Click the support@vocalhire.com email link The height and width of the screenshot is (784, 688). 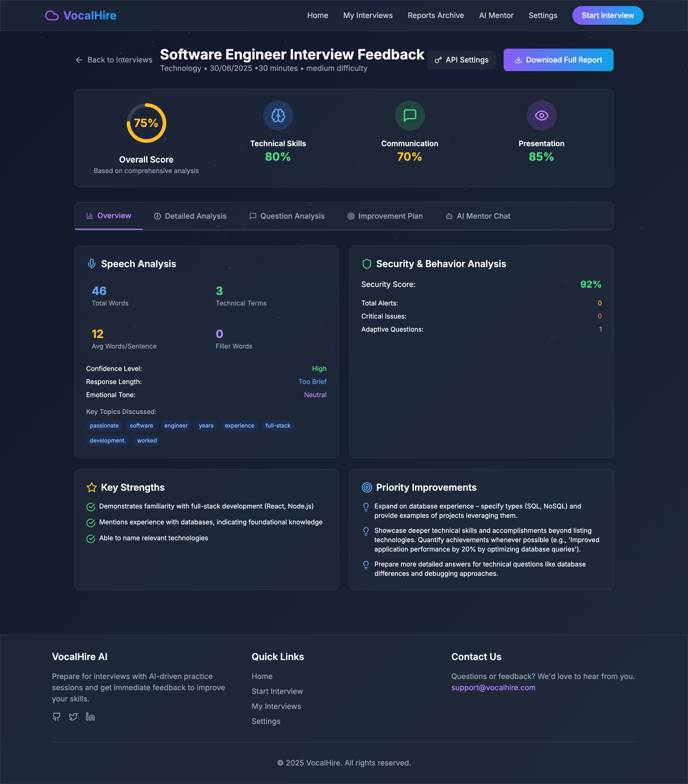pyautogui.click(x=493, y=688)
